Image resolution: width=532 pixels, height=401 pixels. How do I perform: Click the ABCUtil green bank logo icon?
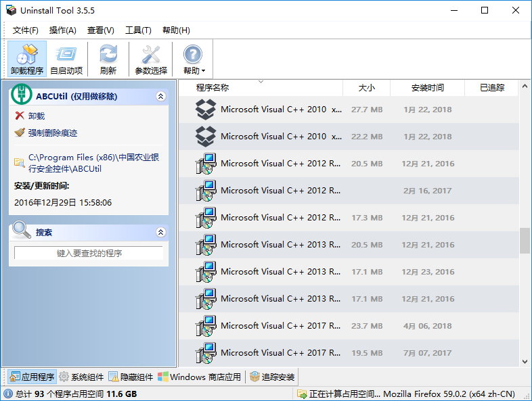[22, 95]
